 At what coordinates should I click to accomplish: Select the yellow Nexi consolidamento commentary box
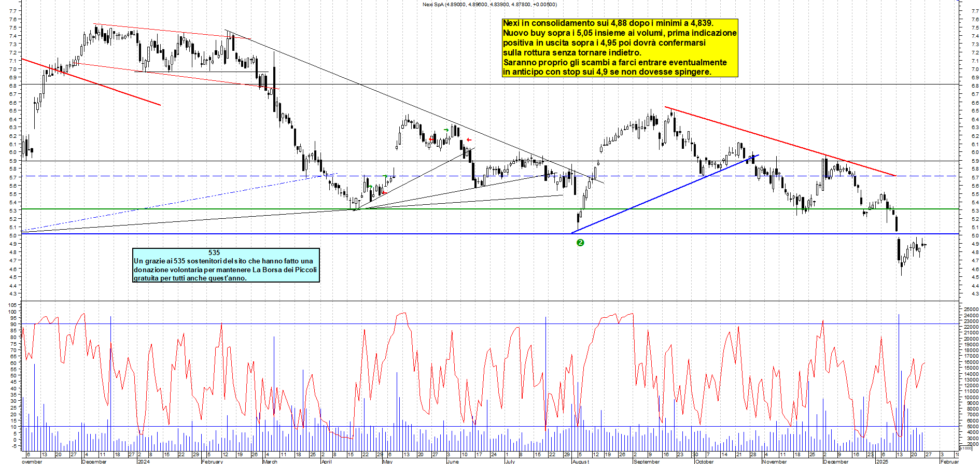pyautogui.click(x=620, y=48)
